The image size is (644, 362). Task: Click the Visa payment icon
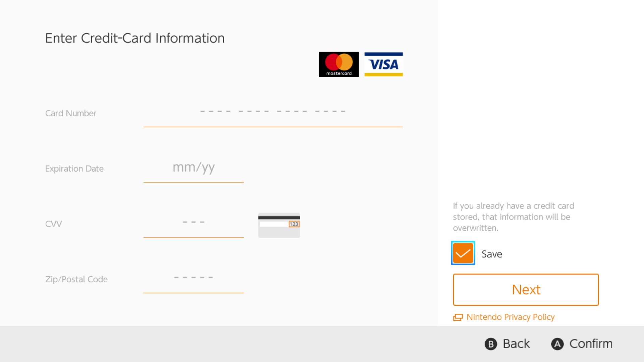click(383, 64)
